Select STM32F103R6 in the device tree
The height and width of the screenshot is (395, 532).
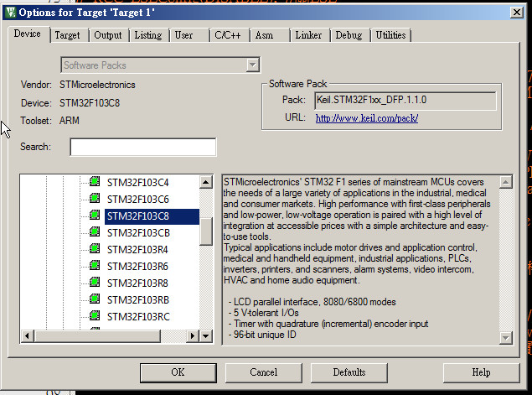(137, 267)
